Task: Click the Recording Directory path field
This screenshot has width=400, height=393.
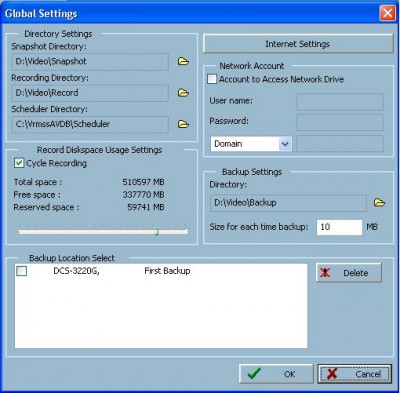Action: [x=90, y=93]
